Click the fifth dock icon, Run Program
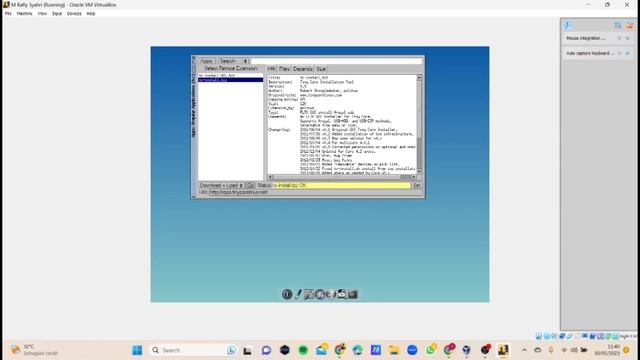Screen dimensions: 640x360 coord(331,294)
